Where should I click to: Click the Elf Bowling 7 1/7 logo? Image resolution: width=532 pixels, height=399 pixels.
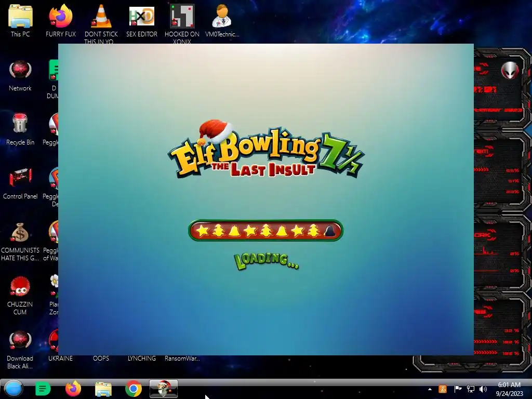[266, 149]
